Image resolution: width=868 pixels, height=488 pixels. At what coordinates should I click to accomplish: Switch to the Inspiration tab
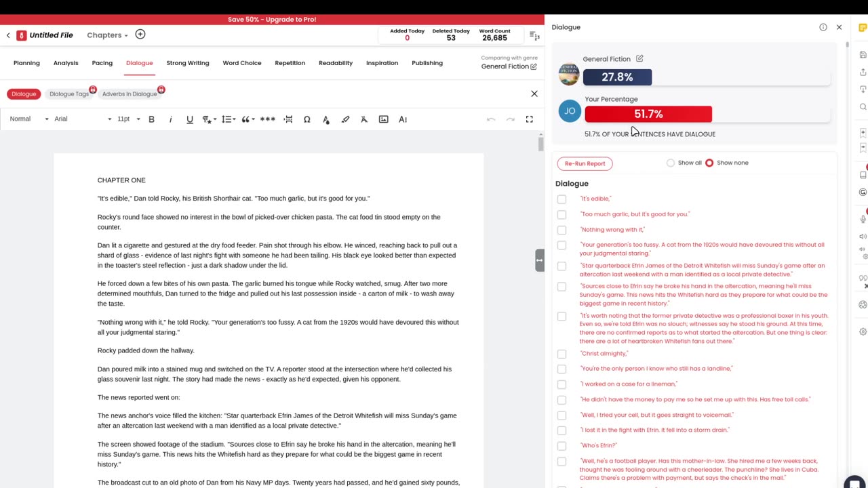point(382,63)
